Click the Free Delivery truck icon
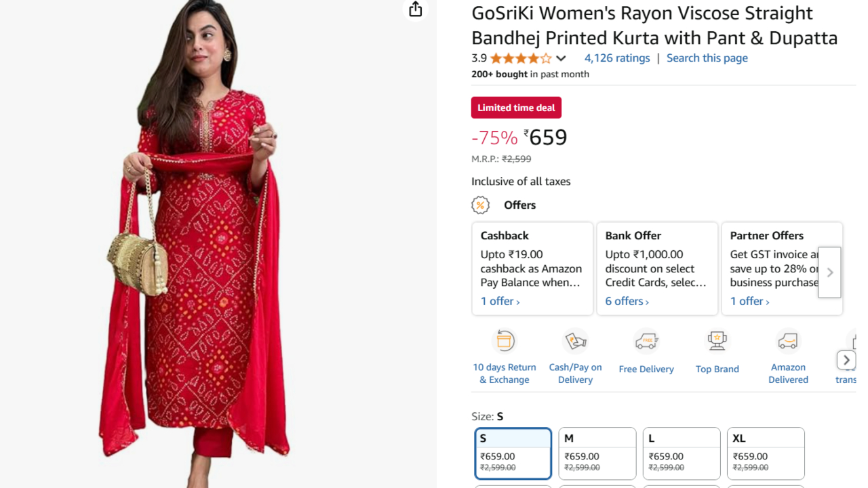 tap(646, 340)
